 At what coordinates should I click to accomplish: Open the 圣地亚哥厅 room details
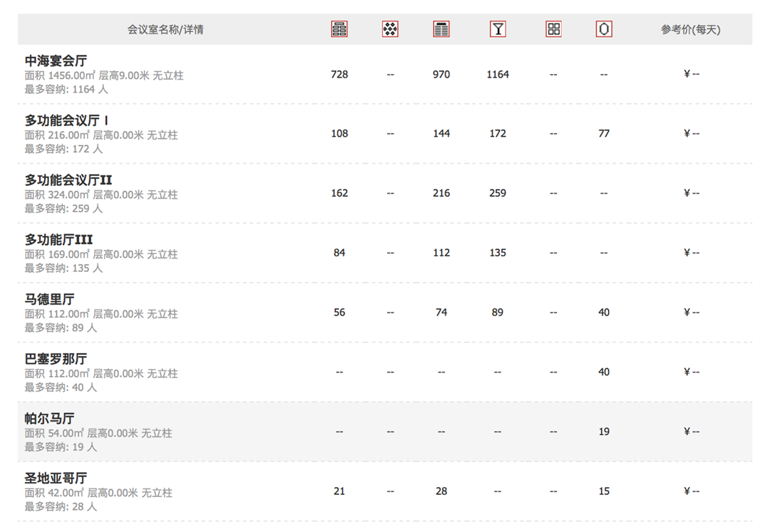click(56, 478)
